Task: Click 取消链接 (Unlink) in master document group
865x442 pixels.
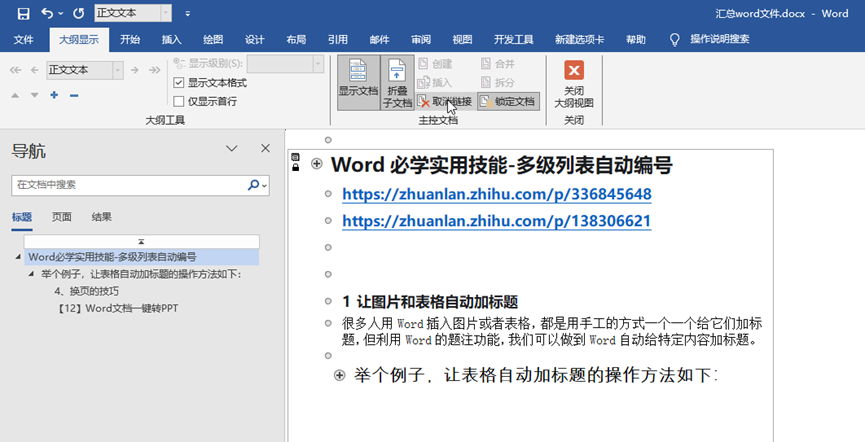Action: point(445,101)
